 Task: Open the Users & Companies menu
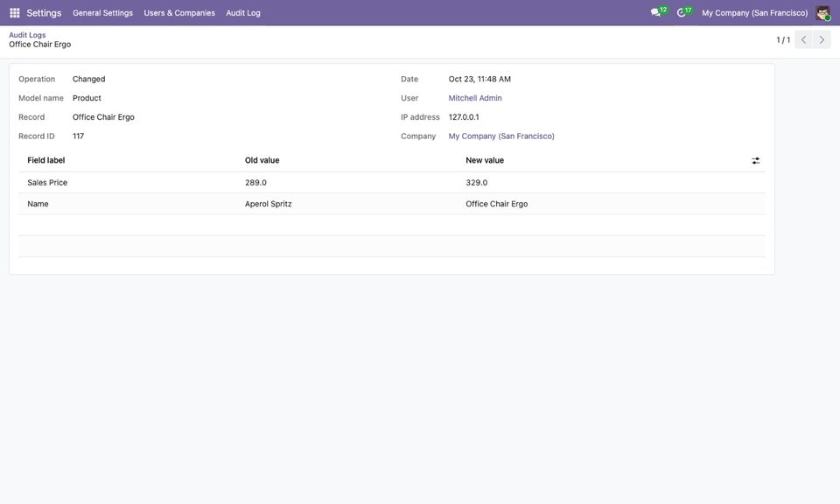pyautogui.click(x=179, y=13)
